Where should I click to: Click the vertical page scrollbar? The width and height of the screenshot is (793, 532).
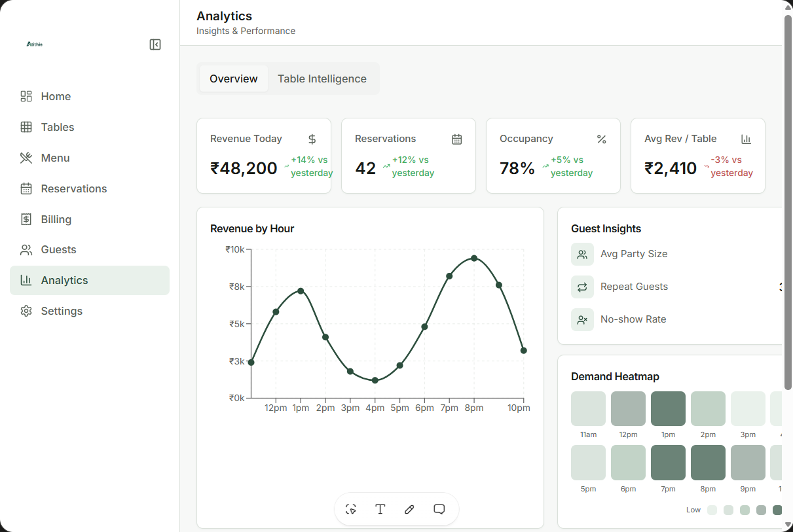click(788, 204)
